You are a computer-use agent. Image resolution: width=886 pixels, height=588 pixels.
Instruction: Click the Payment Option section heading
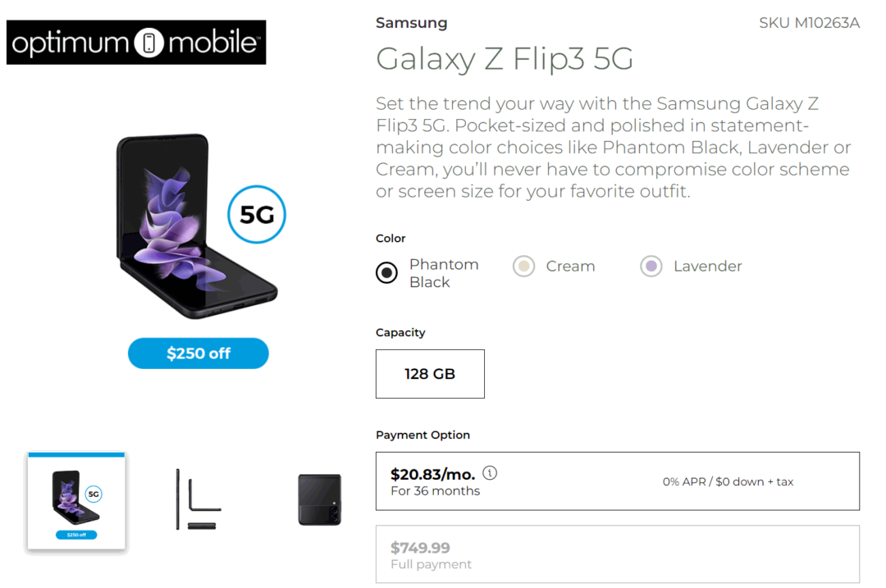421,435
